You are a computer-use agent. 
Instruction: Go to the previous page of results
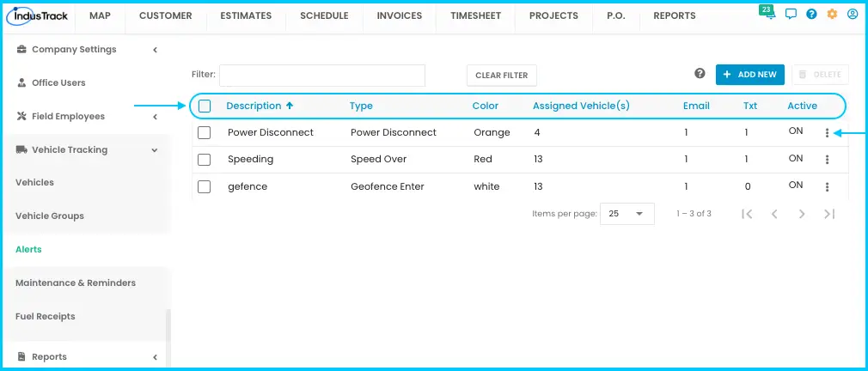click(774, 214)
